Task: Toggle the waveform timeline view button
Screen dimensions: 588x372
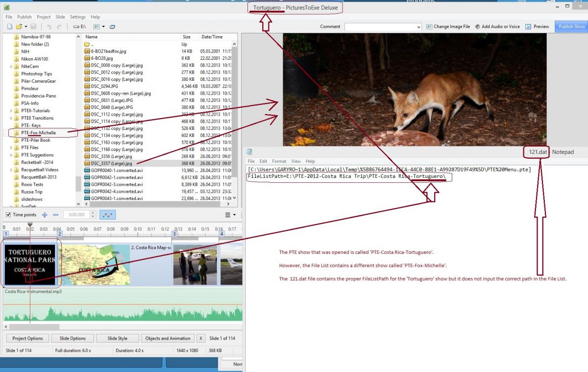Action: tap(107, 215)
